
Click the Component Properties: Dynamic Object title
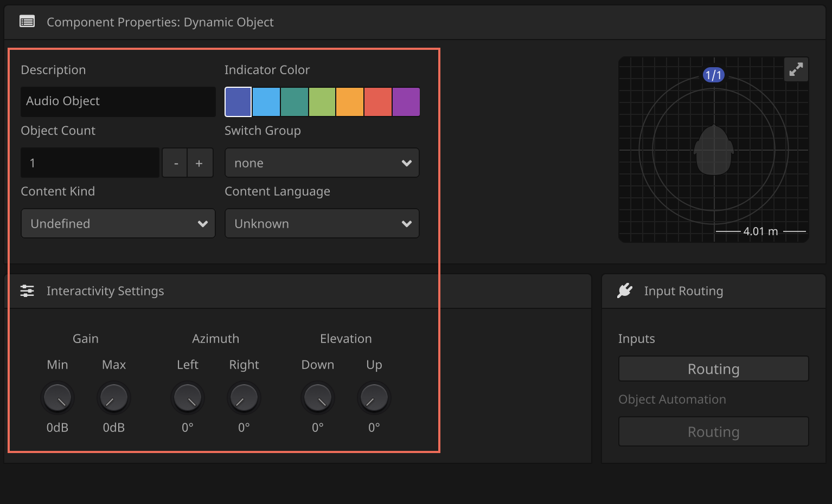click(x=160, y=22)
